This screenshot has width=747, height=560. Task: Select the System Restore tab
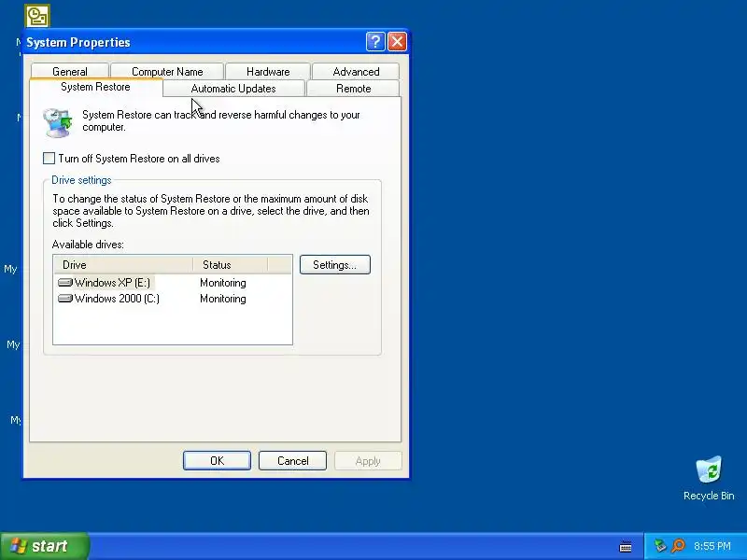[95, 87]
